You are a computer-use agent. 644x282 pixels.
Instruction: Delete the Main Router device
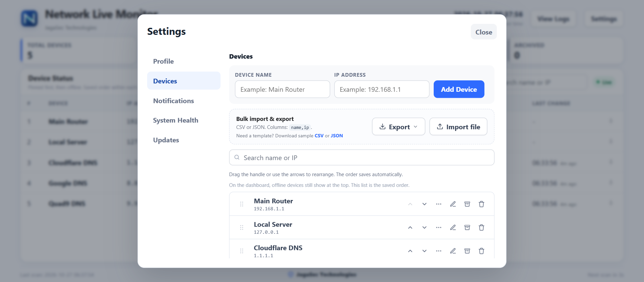(x=481, y=204)
